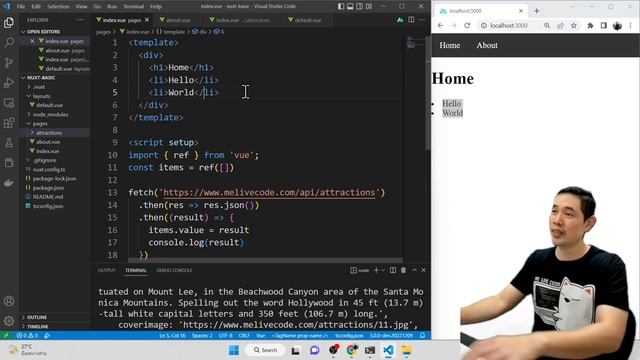Open the Terminal menu
This screenshot has width=640, height=360.
(x=133, y=7)
